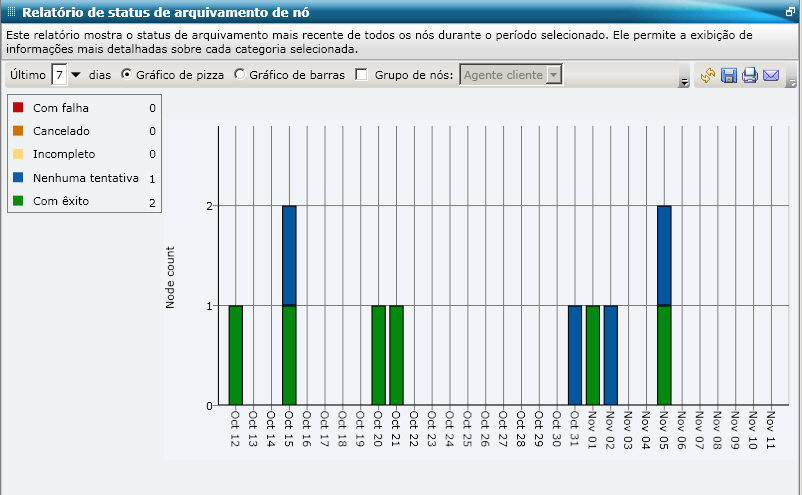
Task: Click the green bar for Oct 20
Action: [x=378, y=355]
